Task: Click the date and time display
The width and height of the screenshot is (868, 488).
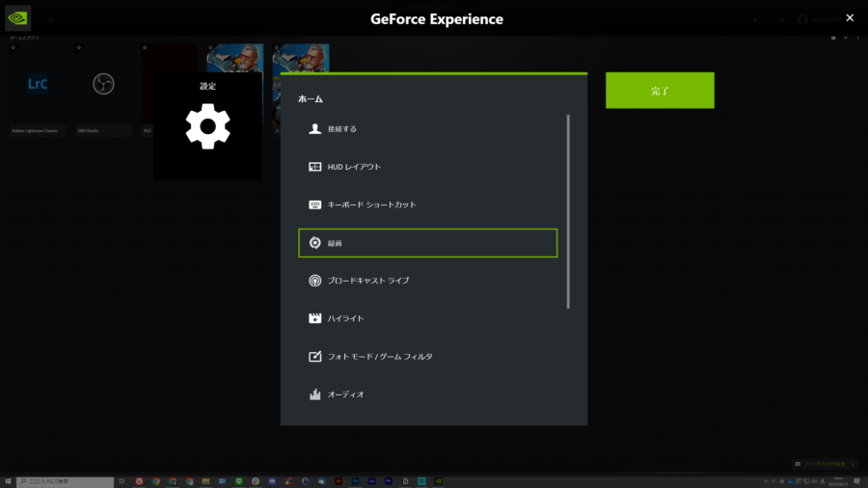Action: (x=838, y=481)
